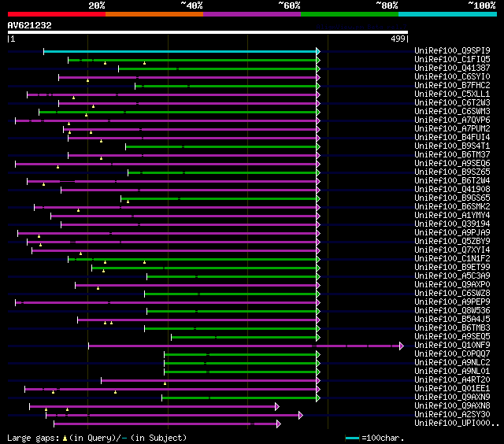Viewport: 504px width, 444px height.
Task: Select the UniRef100_Q01EE1 label
Action: pos(452,389)
